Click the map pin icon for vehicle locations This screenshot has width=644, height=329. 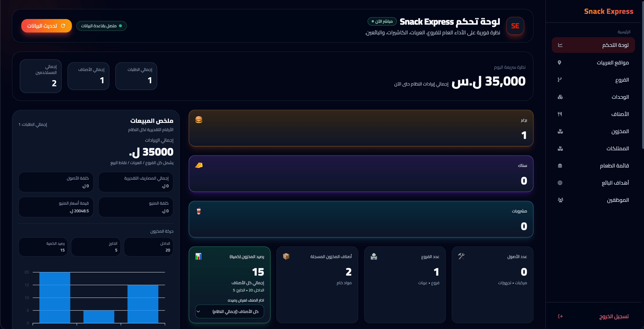(559, 63)
